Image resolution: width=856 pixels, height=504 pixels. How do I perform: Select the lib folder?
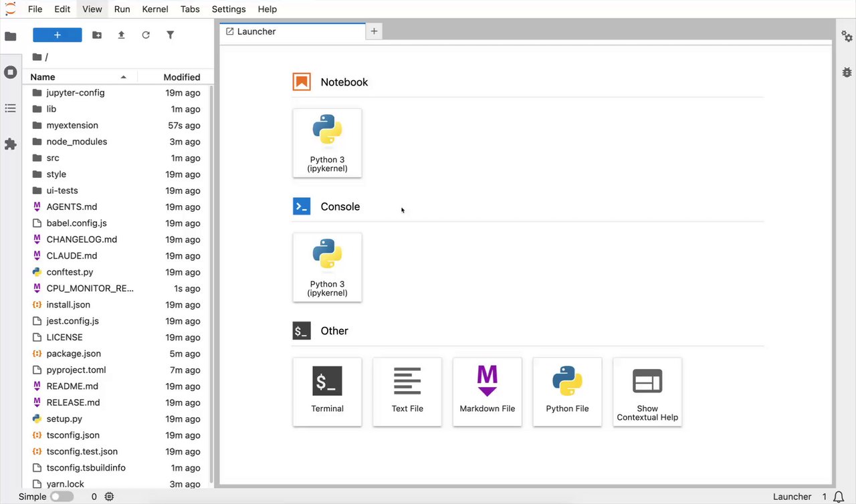pos(116,109)
